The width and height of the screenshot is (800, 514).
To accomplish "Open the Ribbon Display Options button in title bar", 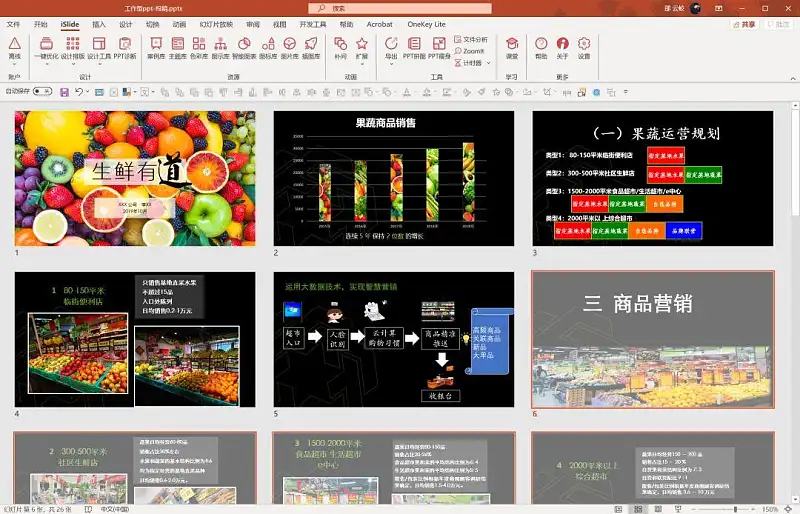I will (x=718, y=8).
